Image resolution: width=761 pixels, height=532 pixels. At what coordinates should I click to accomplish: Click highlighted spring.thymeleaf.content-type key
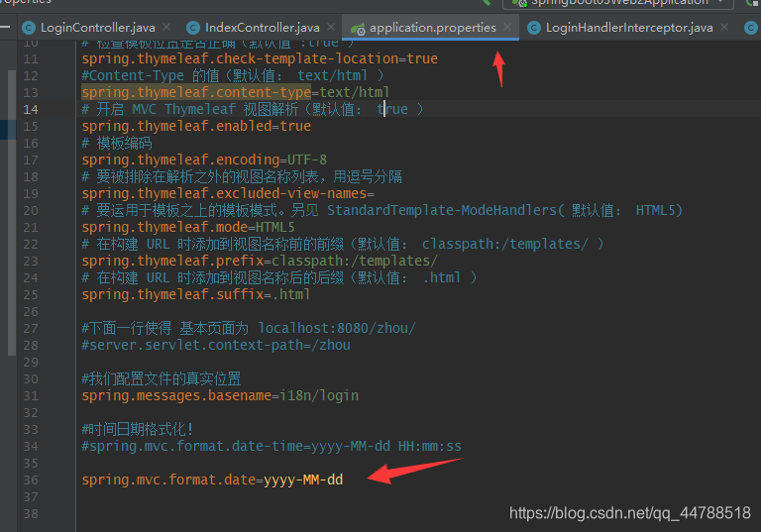[x=196, y=92]
